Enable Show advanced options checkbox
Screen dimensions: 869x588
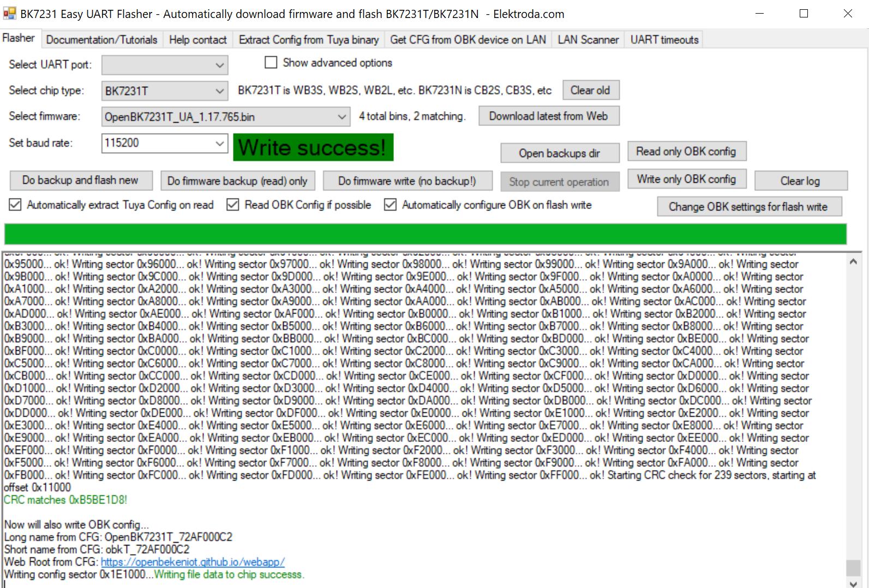271,63
